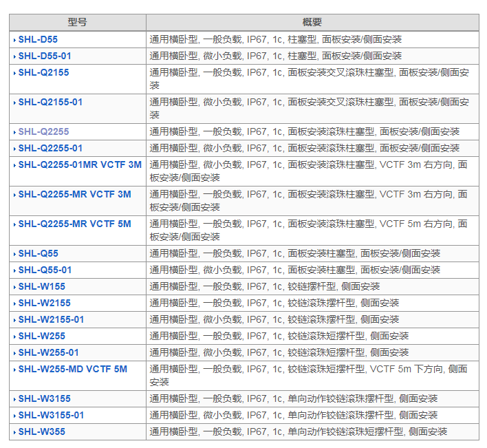Select the description text for SHL-Q2155-01
The width and height of the screenshot is (487, 448).
point(310,109)
